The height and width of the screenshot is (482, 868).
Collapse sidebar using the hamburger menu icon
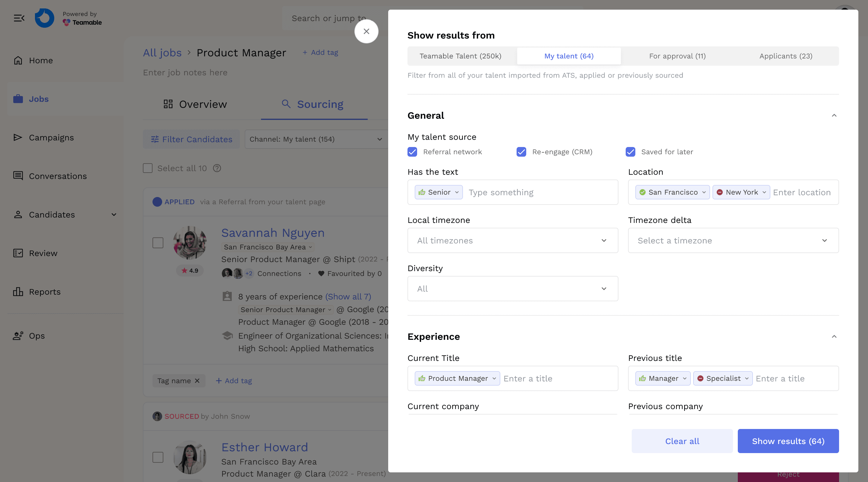tap(19, 18)
